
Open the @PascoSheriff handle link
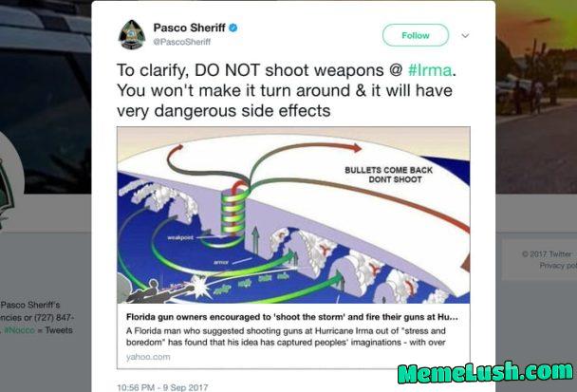182,42
